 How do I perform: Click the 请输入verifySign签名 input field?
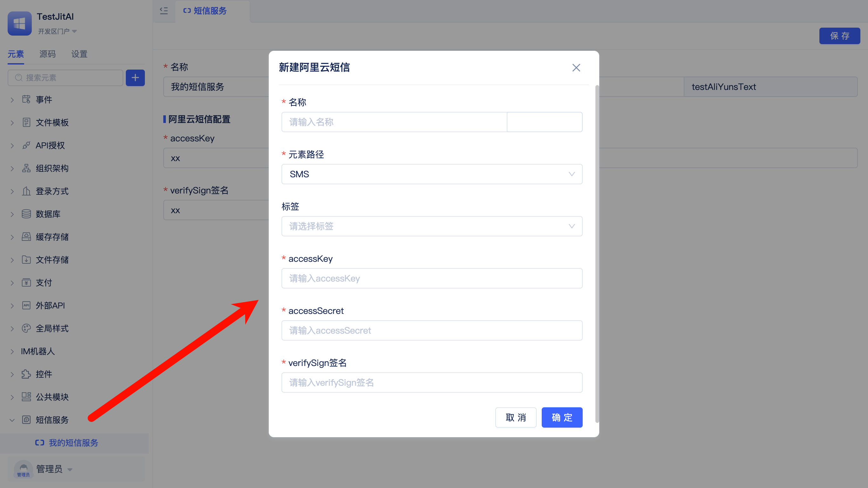tap(432, 383)
